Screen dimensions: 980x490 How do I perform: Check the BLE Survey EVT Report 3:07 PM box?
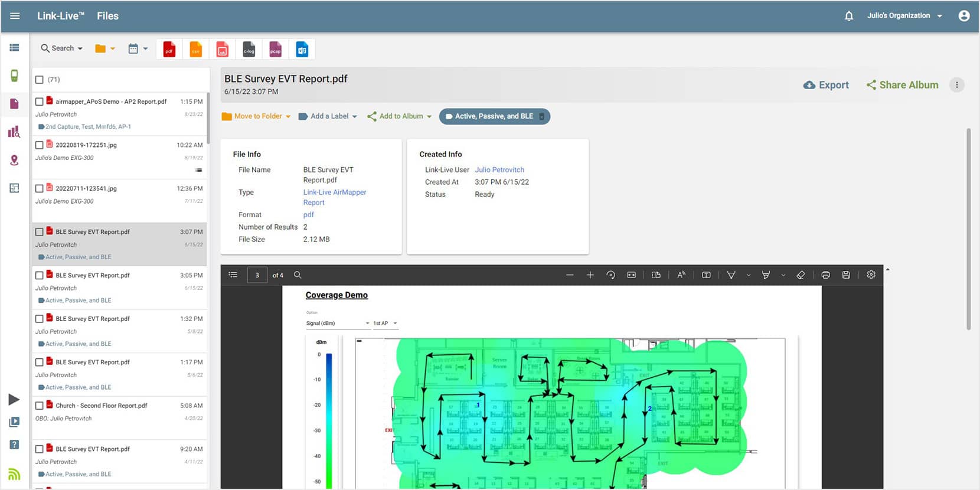coord(40,232)
